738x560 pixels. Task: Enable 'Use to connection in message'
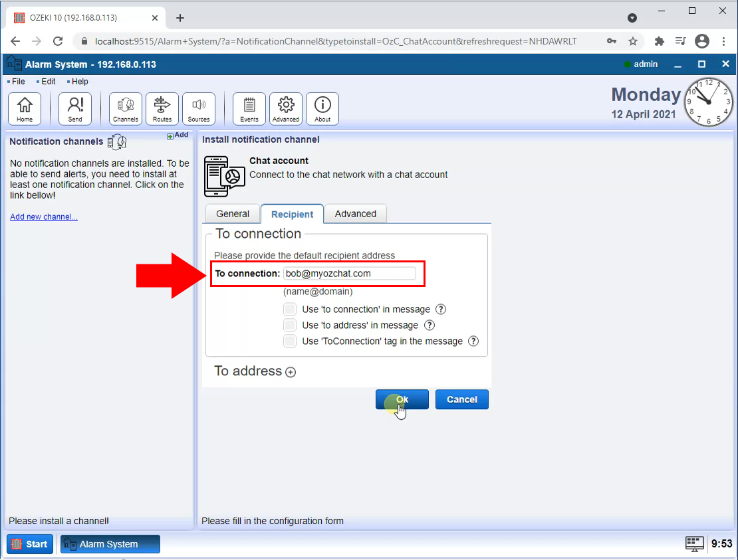290,309
